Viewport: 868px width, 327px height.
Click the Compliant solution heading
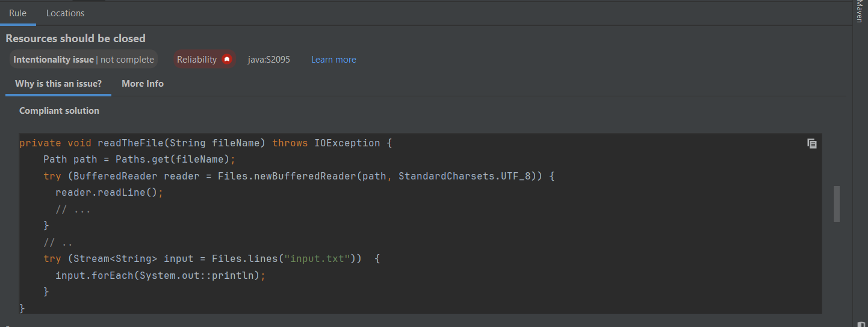tap(59, 111)
